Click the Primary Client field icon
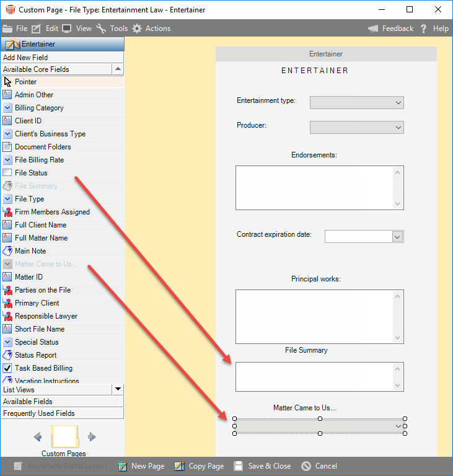This screenshot has width=453, height=476. point(7,303)
